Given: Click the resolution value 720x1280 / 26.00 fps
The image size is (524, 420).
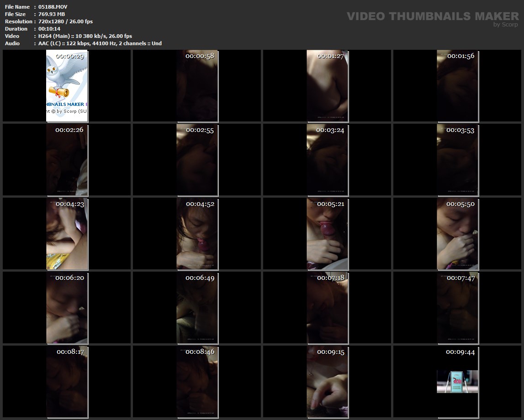Looking at the screenshot, I should 65,21.
